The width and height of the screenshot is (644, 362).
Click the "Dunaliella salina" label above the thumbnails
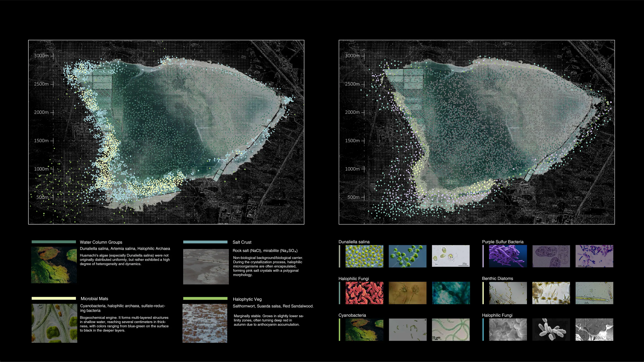point(354,242)
